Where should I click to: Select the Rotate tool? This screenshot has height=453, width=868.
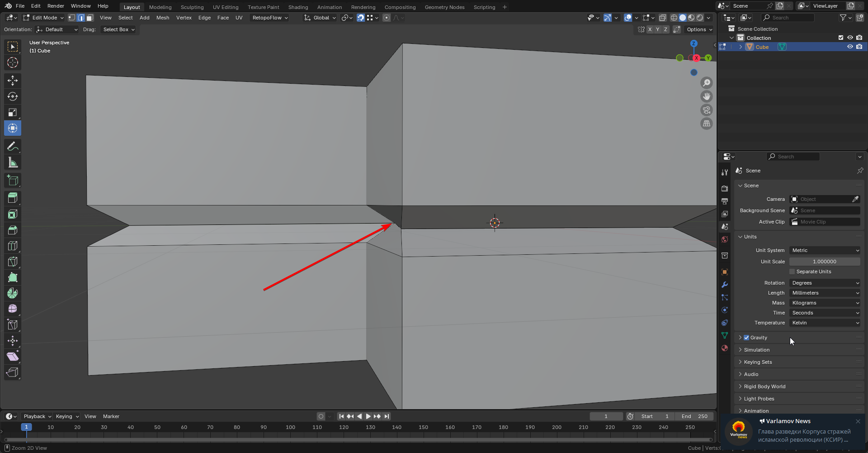(x=13, y=96)
